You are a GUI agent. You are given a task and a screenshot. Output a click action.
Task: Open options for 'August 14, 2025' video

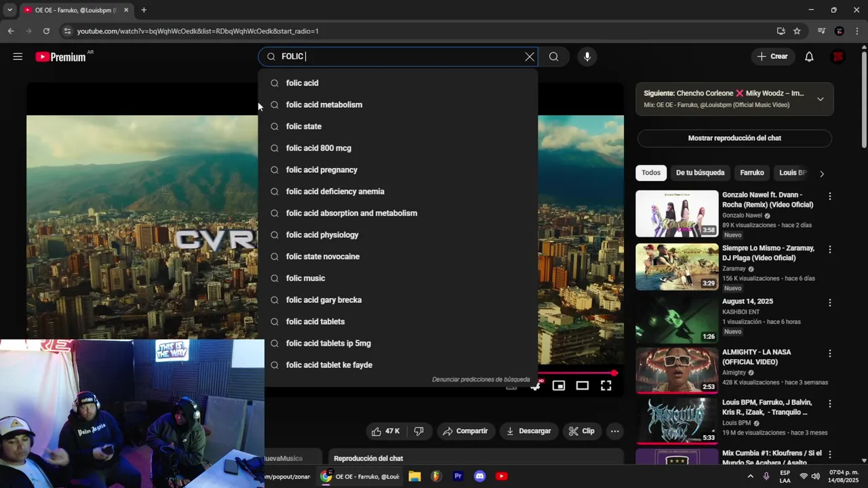[x=829, y=302]
